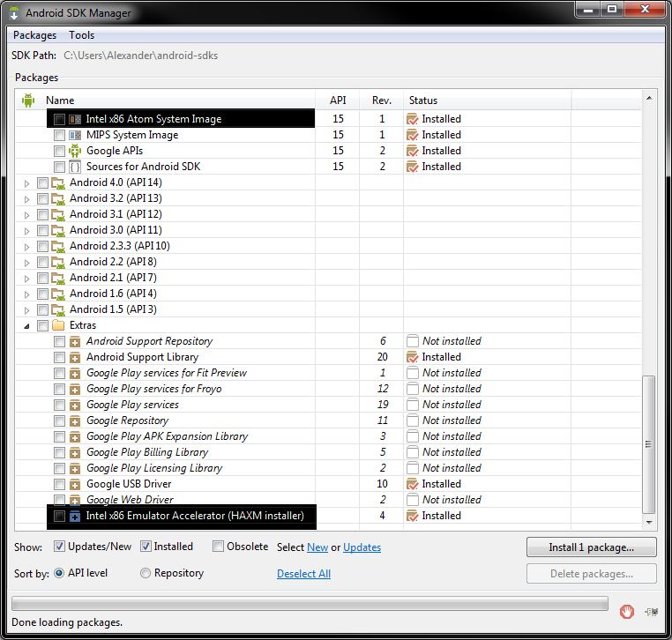Click the Intel x86 Atom System Image icon
The height and width of the screenshot is (640, 672).
(x=75, y=119)
